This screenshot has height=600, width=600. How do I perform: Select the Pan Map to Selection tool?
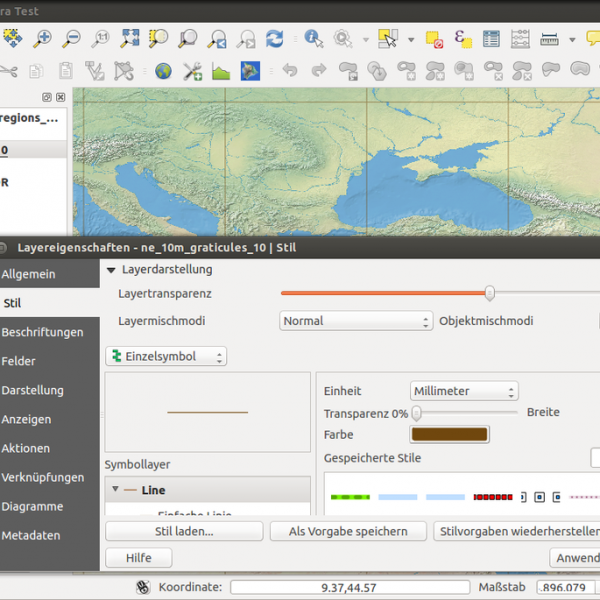pos(13,38)
